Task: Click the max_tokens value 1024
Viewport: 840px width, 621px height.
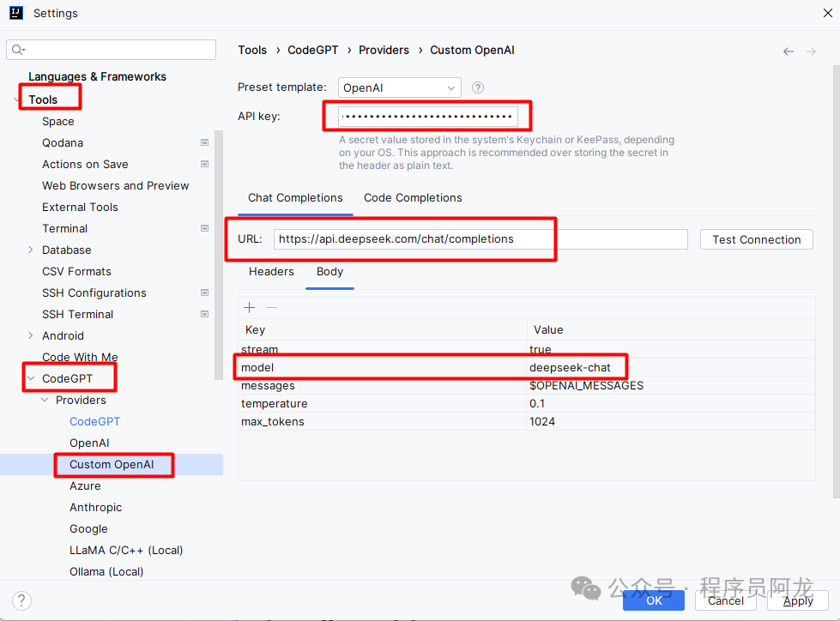Action: (x=671, y=421)
